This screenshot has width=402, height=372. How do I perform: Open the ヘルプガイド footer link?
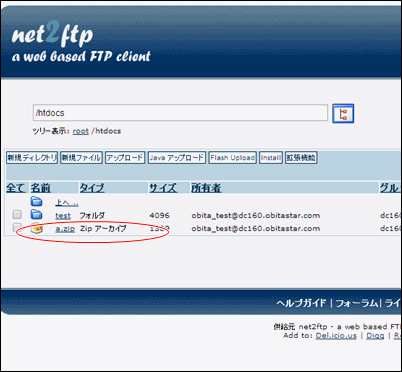(301, 303)
